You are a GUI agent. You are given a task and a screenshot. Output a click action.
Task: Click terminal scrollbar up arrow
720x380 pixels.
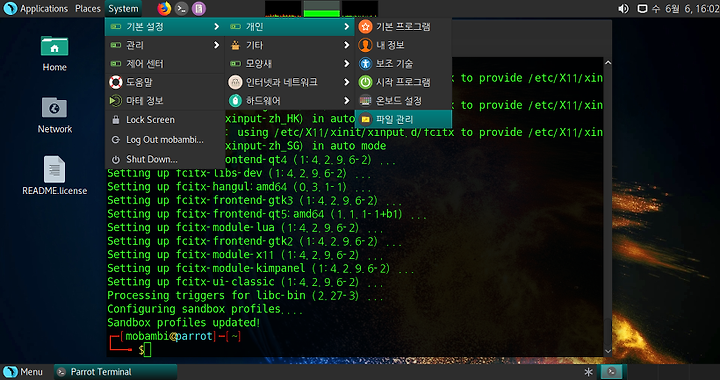608,63
